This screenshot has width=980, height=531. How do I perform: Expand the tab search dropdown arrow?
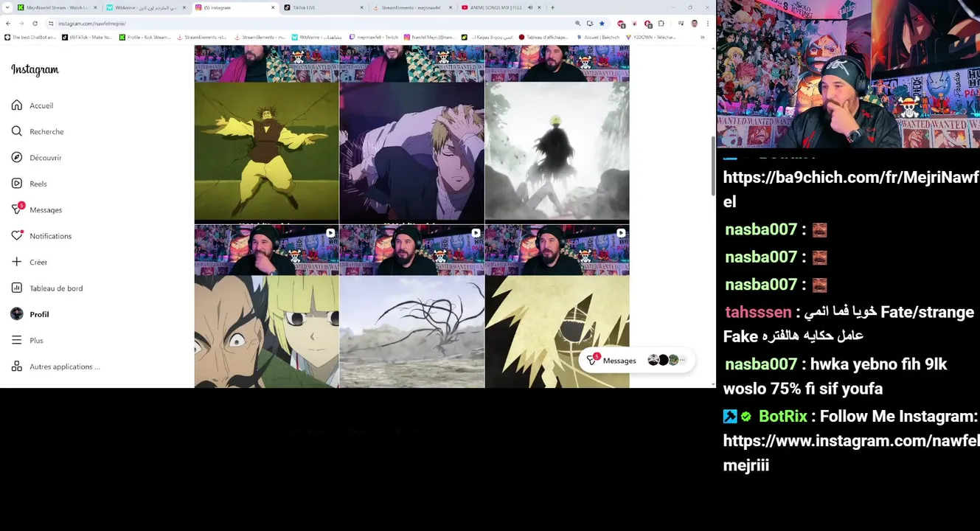(x=7, y=7)
